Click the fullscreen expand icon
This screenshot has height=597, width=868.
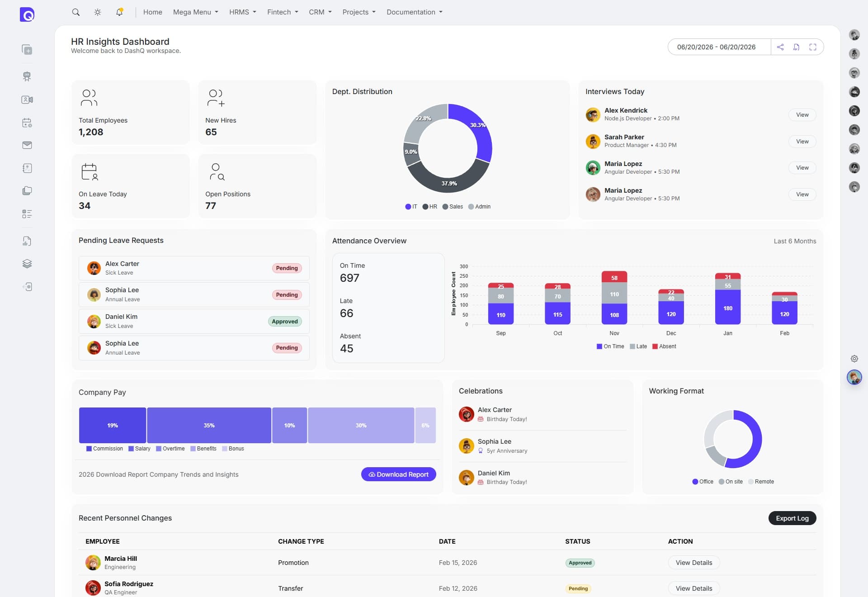coord(813,47)
